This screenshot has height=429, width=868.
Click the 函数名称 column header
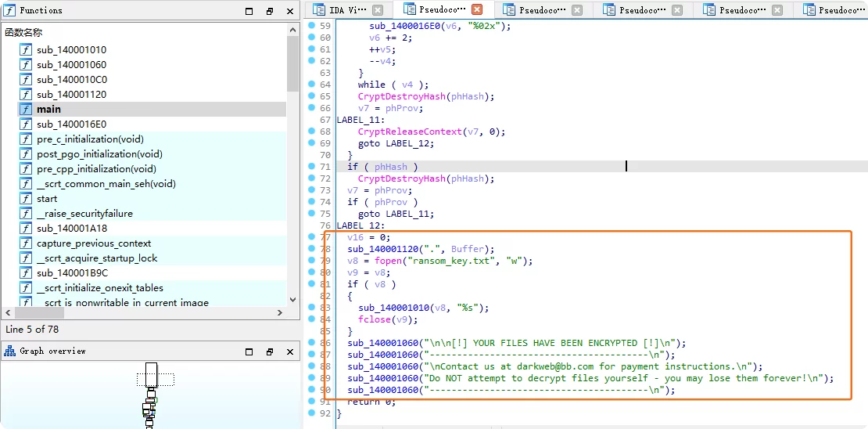[24, 33]
